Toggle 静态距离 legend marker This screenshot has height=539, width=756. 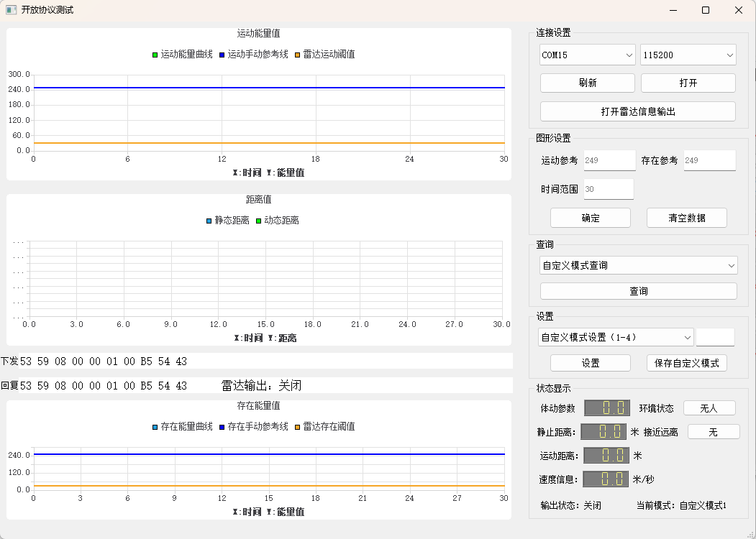coord(209,221)
